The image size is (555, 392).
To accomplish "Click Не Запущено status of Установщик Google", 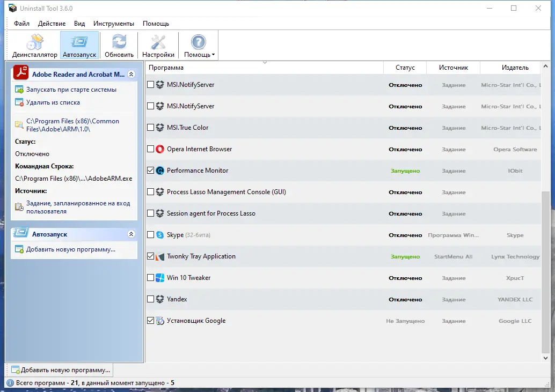I will [405, 321].
